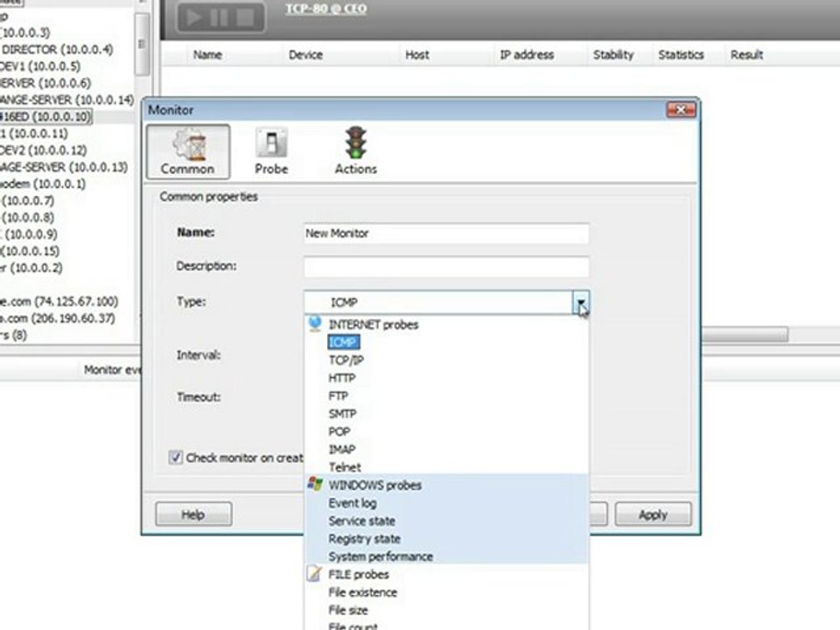Image resolution: width=840 pixels, height=630 pixels.
Task: Select the 10.0.0.9 device
Action: coord(29,234)
